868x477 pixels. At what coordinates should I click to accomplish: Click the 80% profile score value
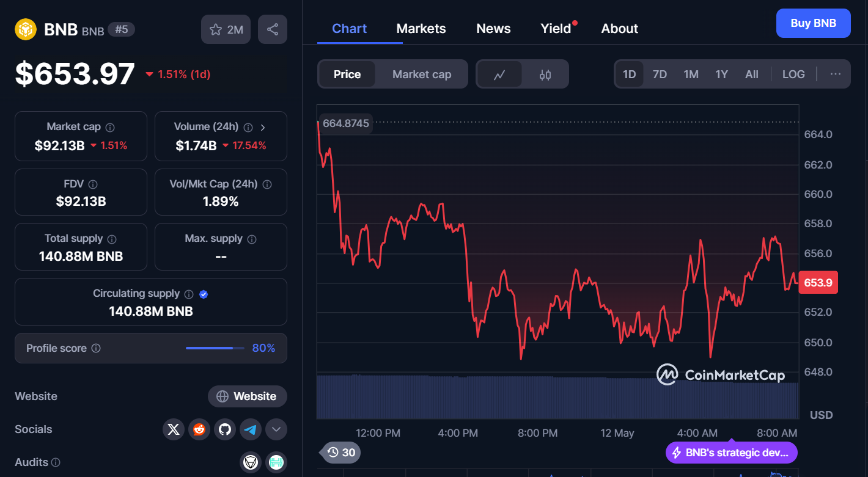click(263, 348)
